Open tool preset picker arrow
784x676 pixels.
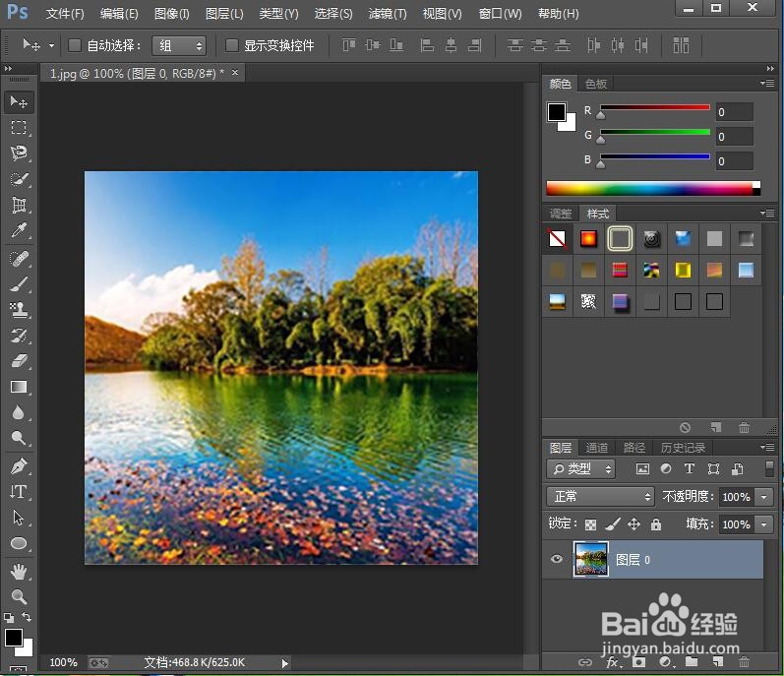tap(51, 45)
